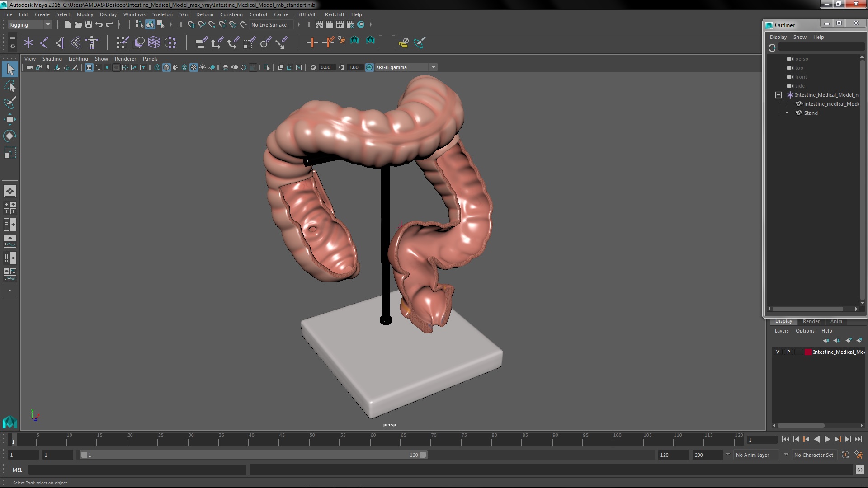This screenshot has width=868, height=488.
Task: Toggle layer visibility V box
Action: (x=778, y=352)
